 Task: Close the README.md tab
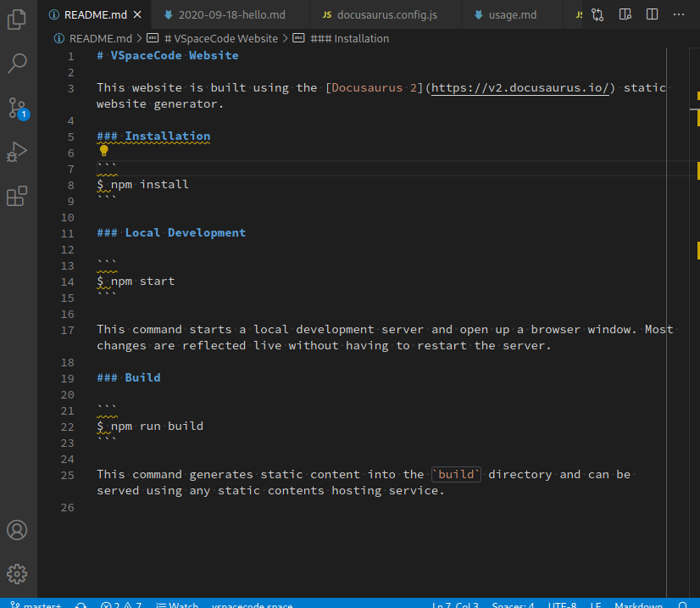137,14
